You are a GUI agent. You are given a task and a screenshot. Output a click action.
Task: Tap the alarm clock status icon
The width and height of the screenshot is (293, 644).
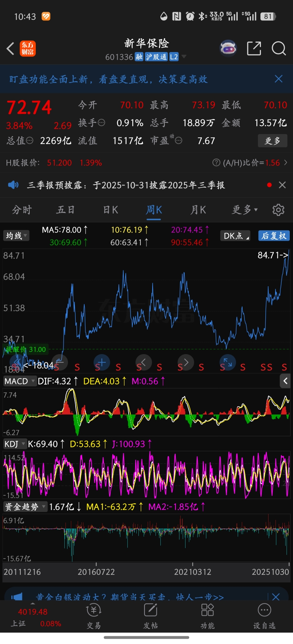point(190,16)
